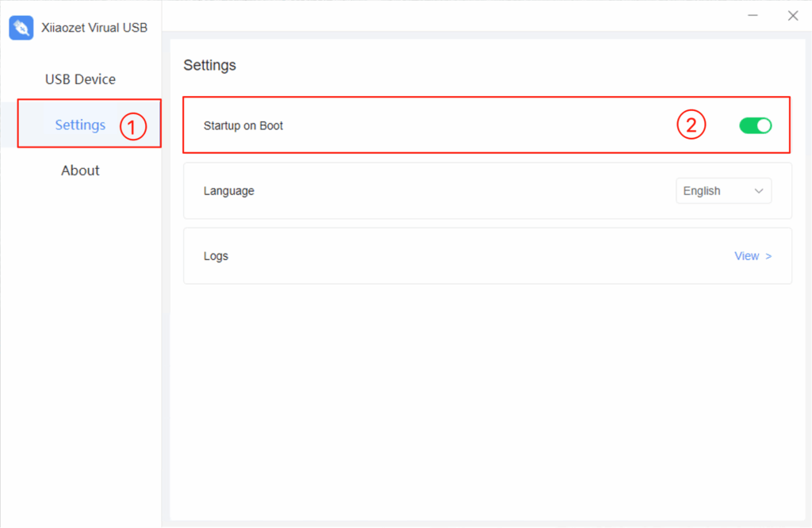Open the Language dropdown
The width and height of the screenshot is (812, 528).
(723, 191)
